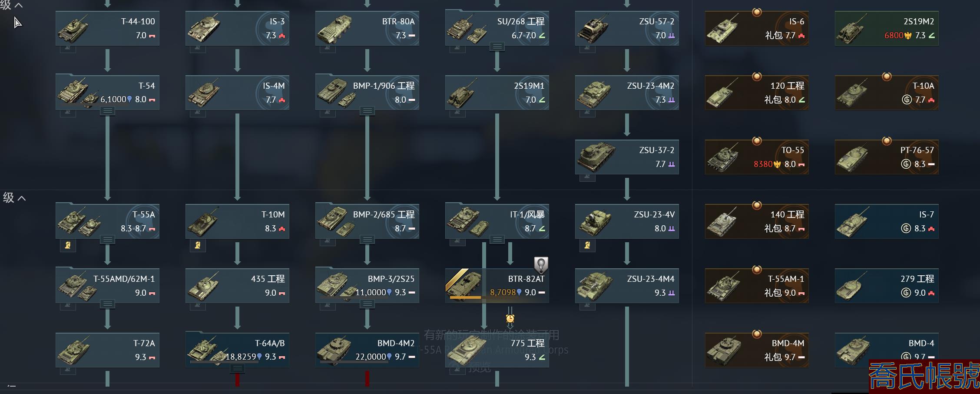Click the medal icon above T-10A card
This screenshot has height=394, width=980.
(x=887, y=77)
